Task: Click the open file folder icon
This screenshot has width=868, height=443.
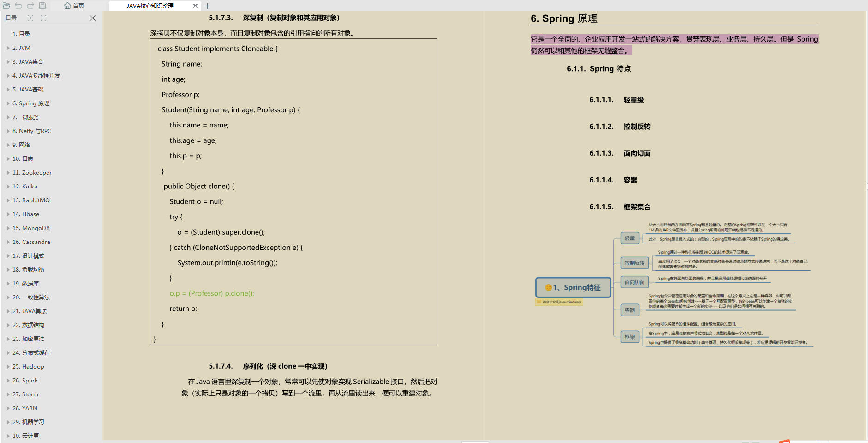Action: click(x=6, y=6)
